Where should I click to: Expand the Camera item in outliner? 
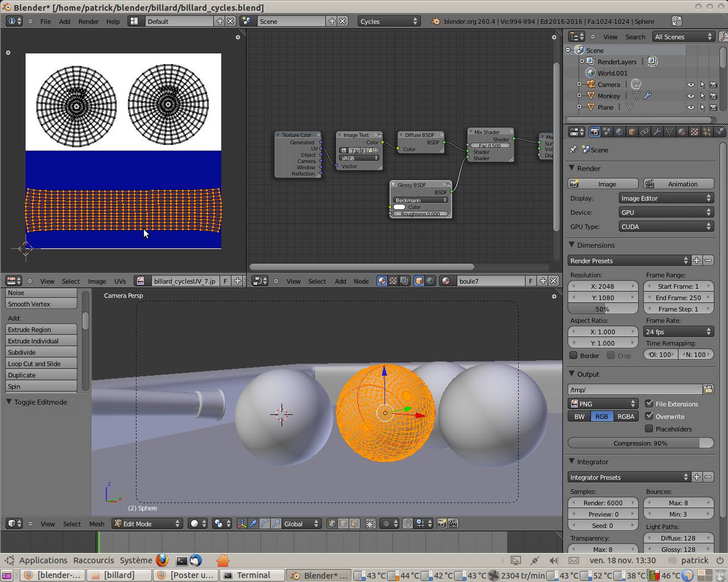580,84
